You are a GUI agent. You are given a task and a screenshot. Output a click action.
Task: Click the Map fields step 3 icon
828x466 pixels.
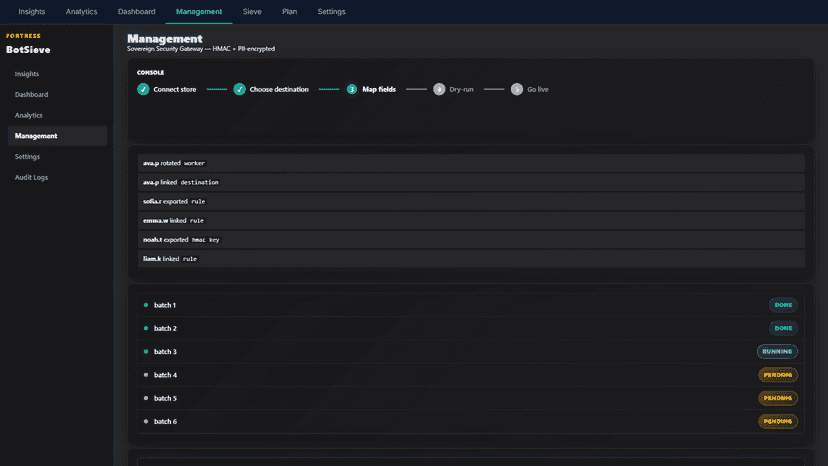coord(352,89)
